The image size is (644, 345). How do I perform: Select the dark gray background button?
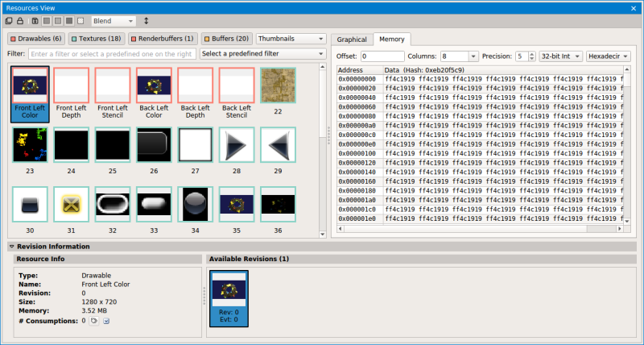click(69, 21)
